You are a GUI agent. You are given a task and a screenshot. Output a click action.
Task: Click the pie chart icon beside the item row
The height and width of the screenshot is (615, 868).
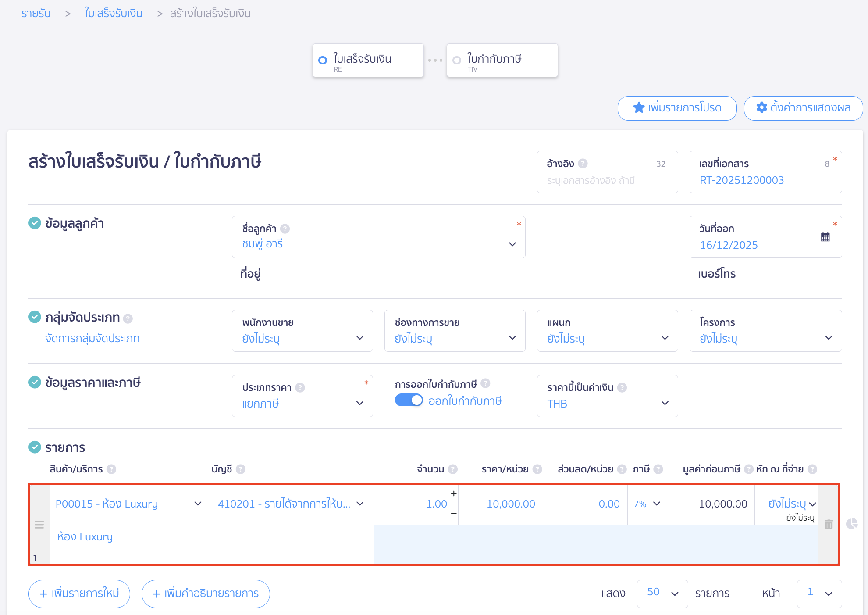(x=851, y=523)
